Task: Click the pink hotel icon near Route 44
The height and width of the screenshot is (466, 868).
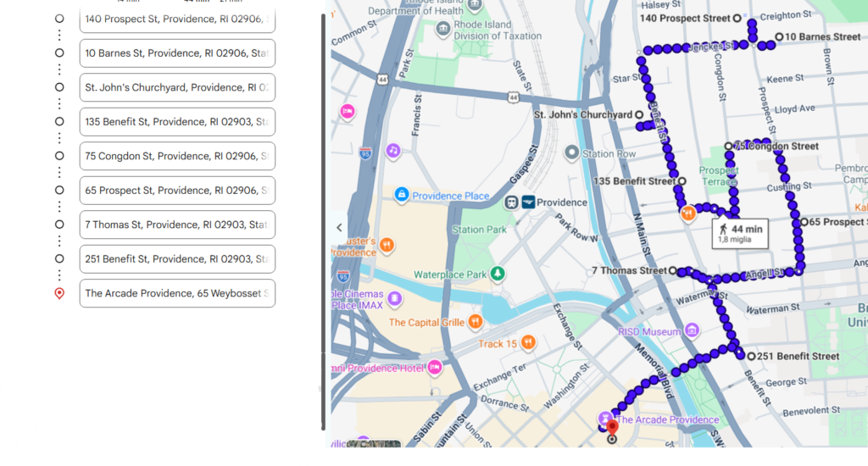Action: 347,112
